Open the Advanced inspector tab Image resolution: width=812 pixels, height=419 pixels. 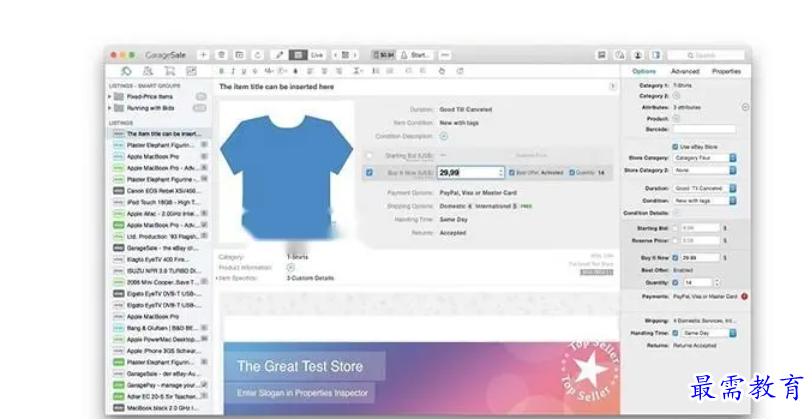tap(685, 71)
